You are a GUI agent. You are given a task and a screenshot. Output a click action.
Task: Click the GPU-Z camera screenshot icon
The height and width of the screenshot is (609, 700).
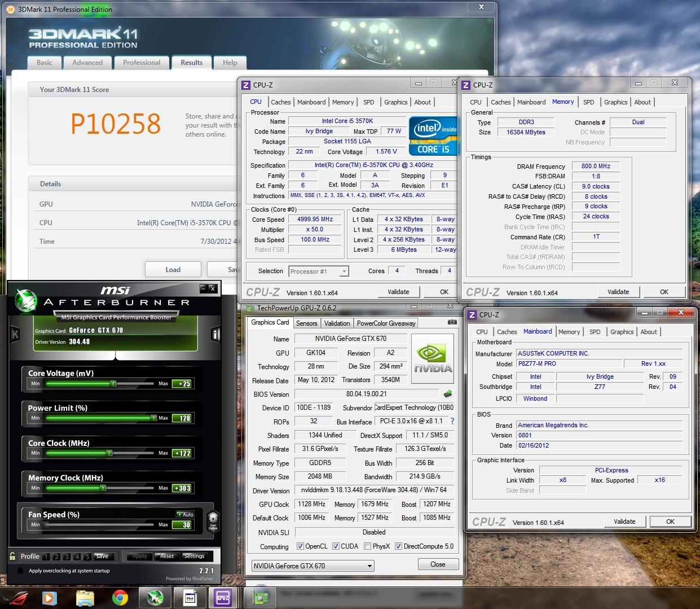point(452,322)
